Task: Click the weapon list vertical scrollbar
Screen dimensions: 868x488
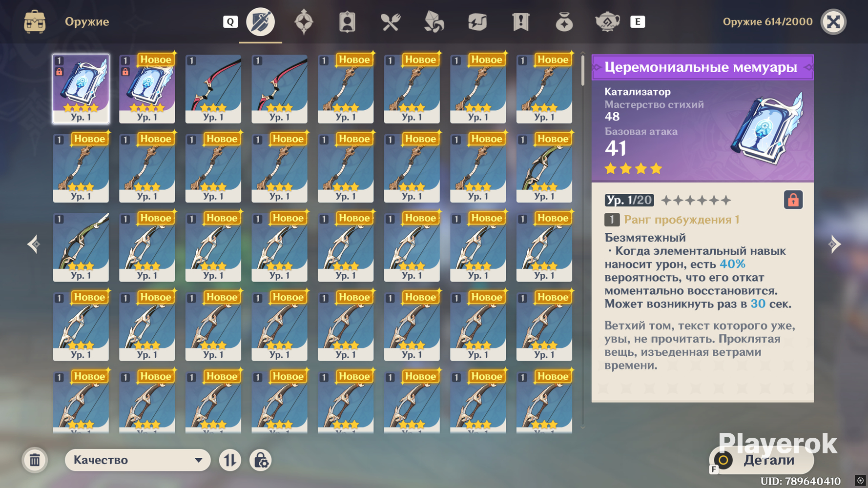Action: point(582,239)
